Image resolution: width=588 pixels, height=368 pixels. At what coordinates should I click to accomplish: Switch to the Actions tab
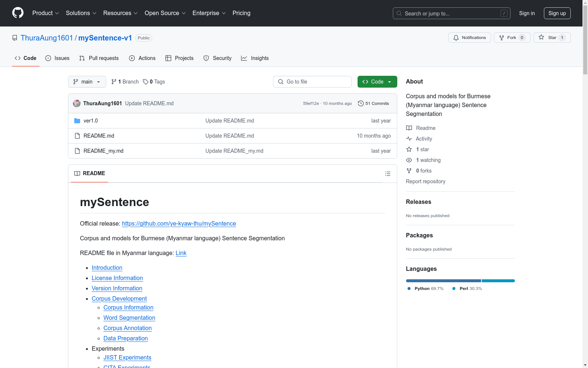point(142,58)
